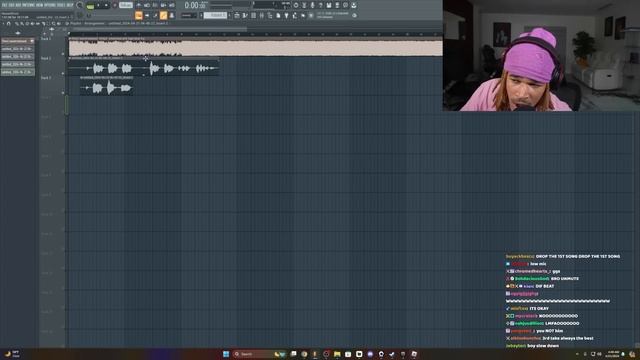The image size is (640, 360).
Task: Select the vocal audio clip on Track 2
Action: (144, 67)
